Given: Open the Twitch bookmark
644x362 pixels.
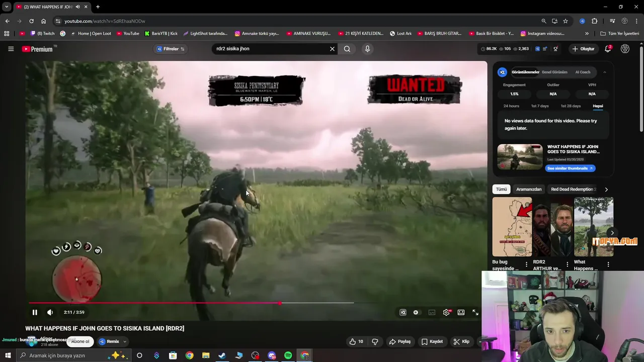Looking at the screenshot, I should [42, 34].
